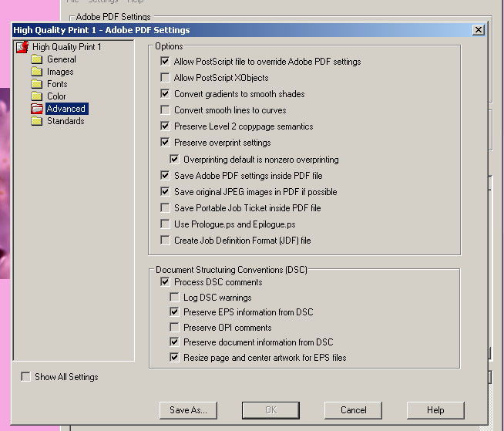Enable Save Portable Job Ticket inside PDF
Image resolution: width=504 pixels, height=431 pixels.
(165, 207)
